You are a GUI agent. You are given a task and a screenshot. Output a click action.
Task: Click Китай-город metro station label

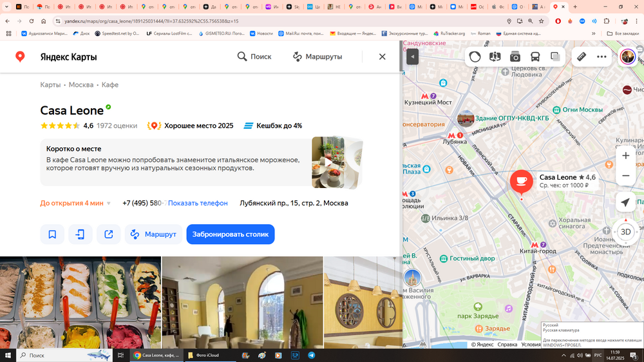[x=538, y=251]
